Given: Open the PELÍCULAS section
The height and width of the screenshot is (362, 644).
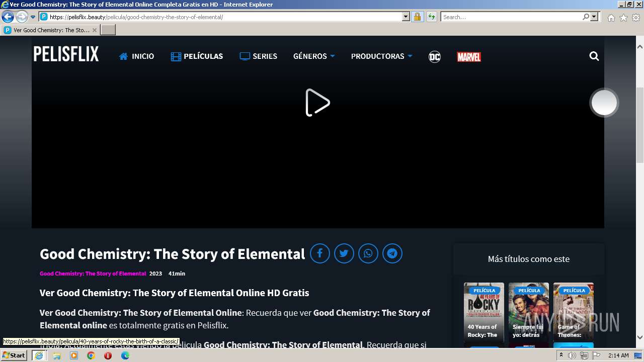Looking at the screenshot, I should (x=197, y=56).
